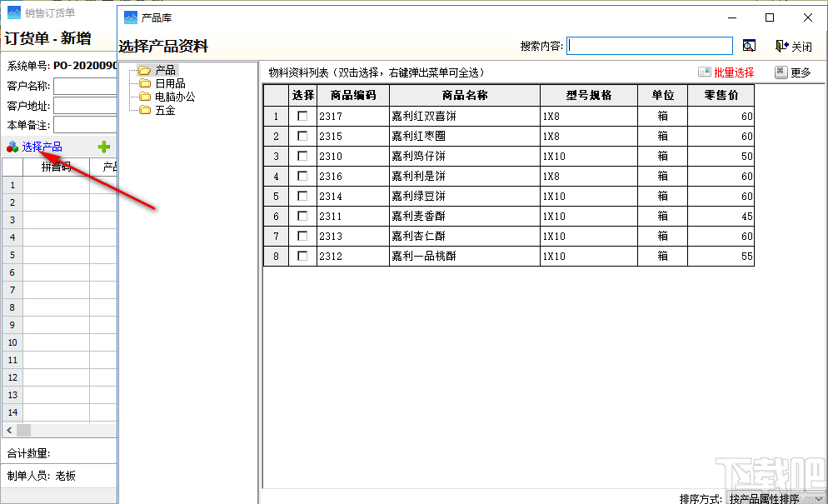Click the colored dots icon before 选择产品
Viewport: 828px width, 504px height.
click(12, 147)
